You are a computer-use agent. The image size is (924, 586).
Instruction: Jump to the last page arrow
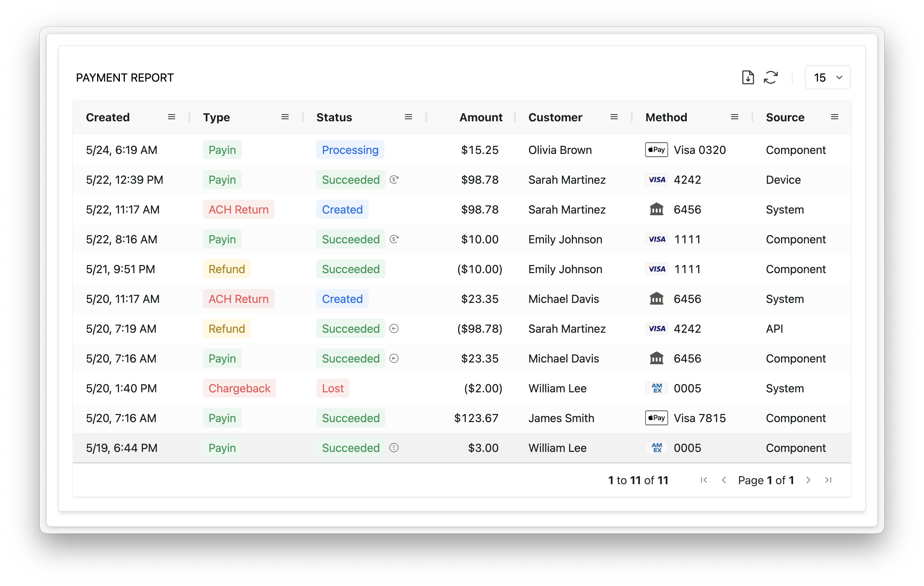pos(828,480)
